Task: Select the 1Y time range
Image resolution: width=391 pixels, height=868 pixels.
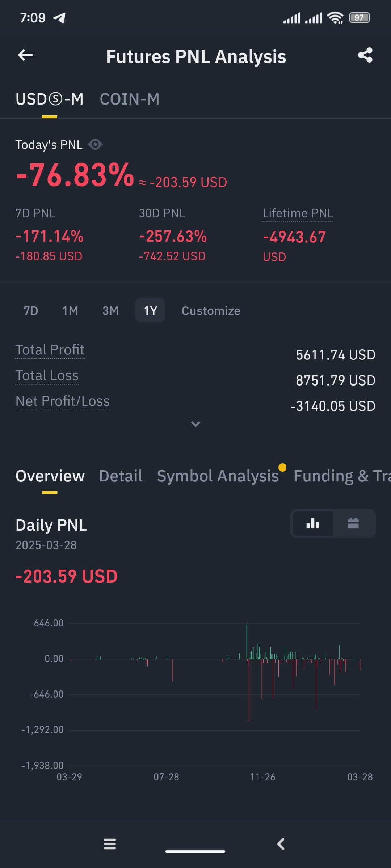Action: [x=150, y=310]
